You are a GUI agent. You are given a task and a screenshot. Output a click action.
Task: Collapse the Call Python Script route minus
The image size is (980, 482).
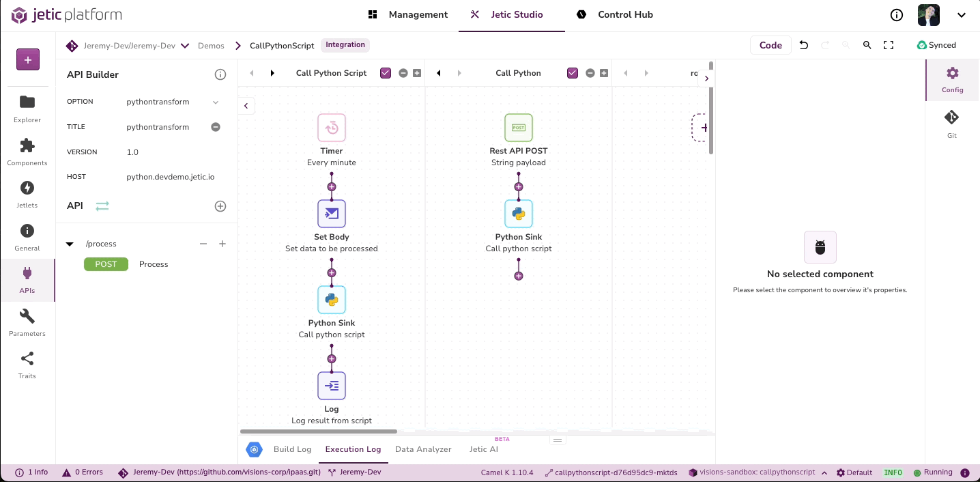pos(403,73)
